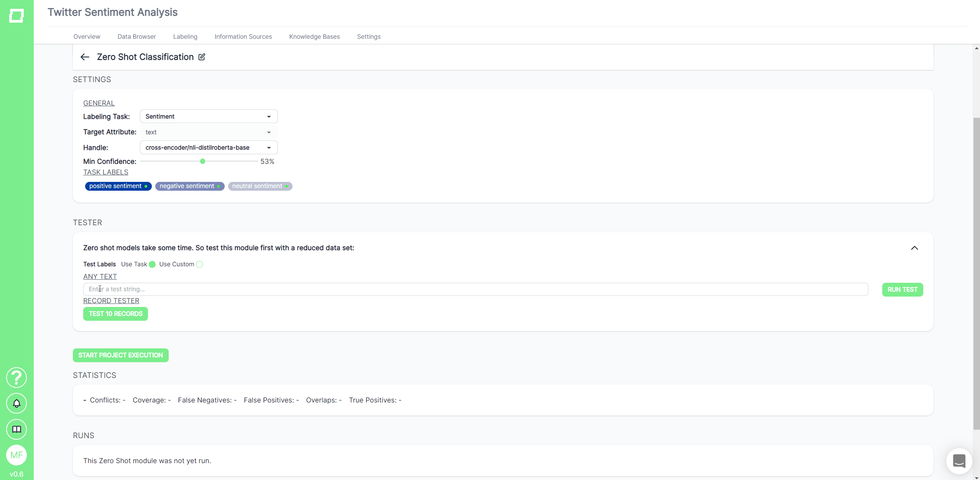Open the Handle model dropdown

(209, 147)
